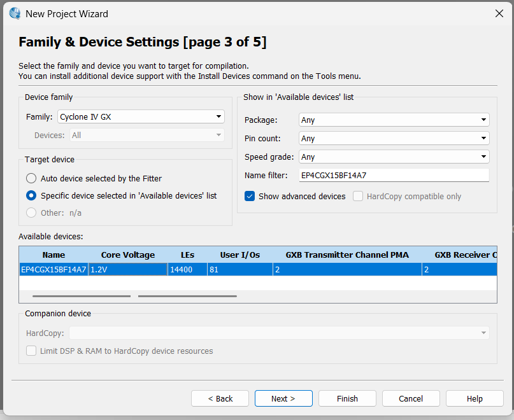Proceed with the Next button
The image size is (514, 420).
pyautogui.click(x=283, y=398)
